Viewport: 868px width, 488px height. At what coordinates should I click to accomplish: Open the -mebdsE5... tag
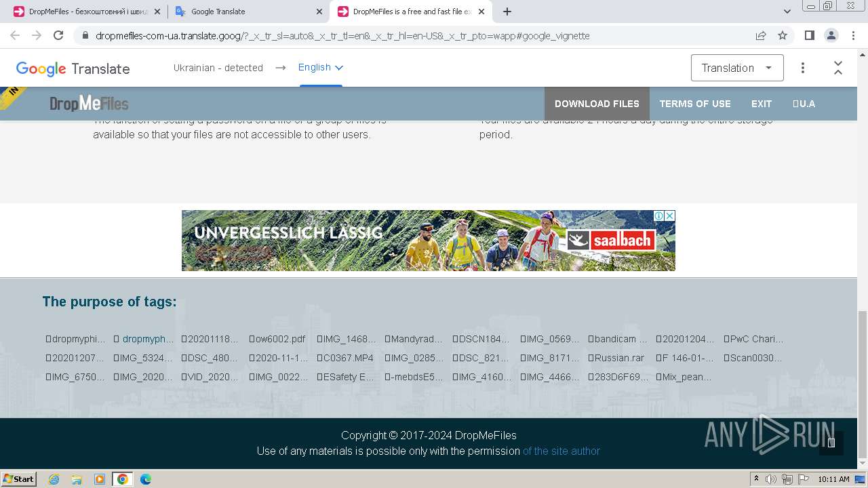coord(413,377)
